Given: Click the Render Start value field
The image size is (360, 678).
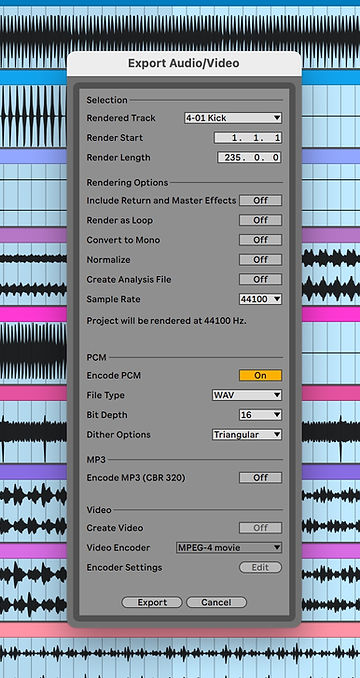Looking at the screenshot, I should click(x=248, y=138).
